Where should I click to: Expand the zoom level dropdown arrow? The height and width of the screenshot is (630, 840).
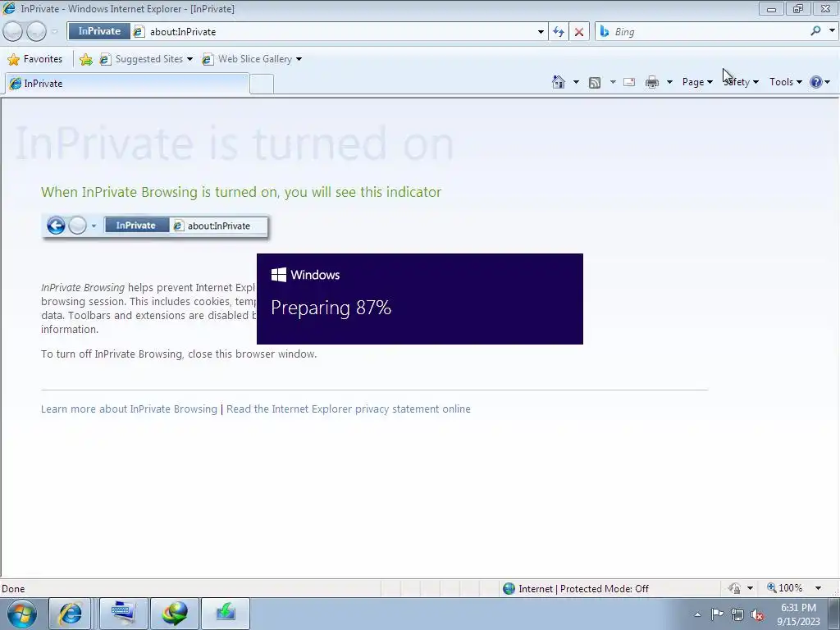[x=818, y=588]
